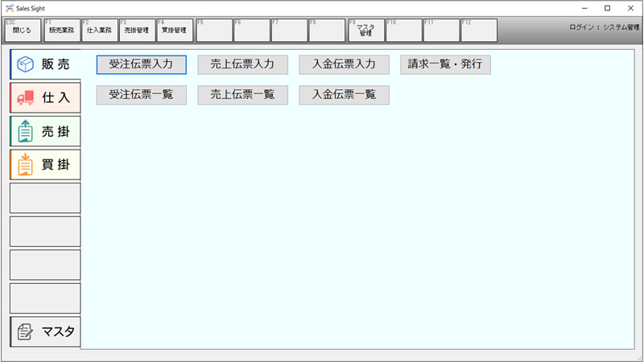Open F9 マスタ管理 from the toolbar
The image size is (644, 362).
[365, 30]
